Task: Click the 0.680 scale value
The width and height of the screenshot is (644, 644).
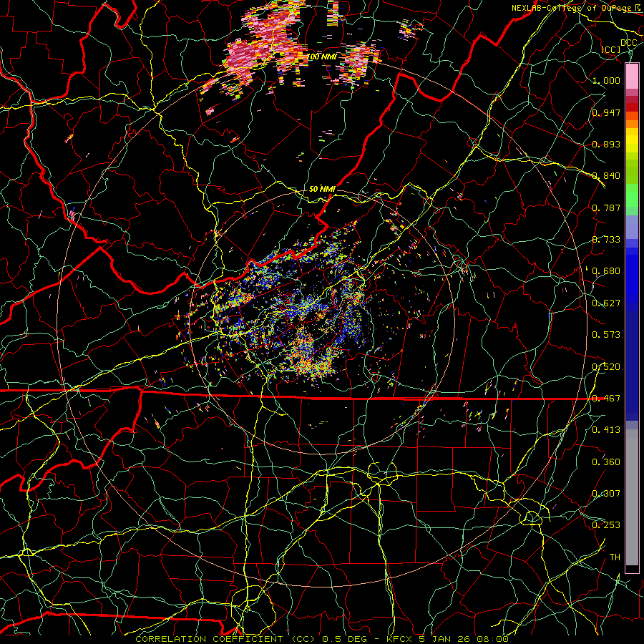Action: (606, 271)
